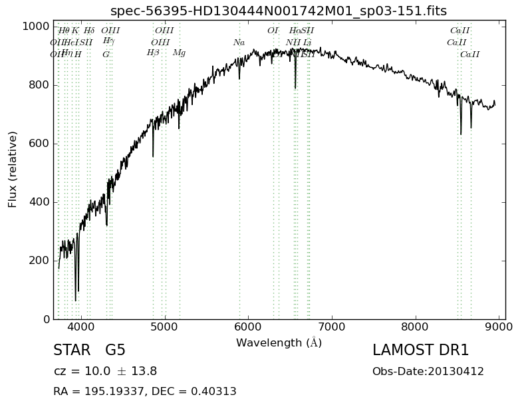Viewport: 532px width, 399px height.
Task: Select the 'STAR' classification text
Action: coord(72,350)
